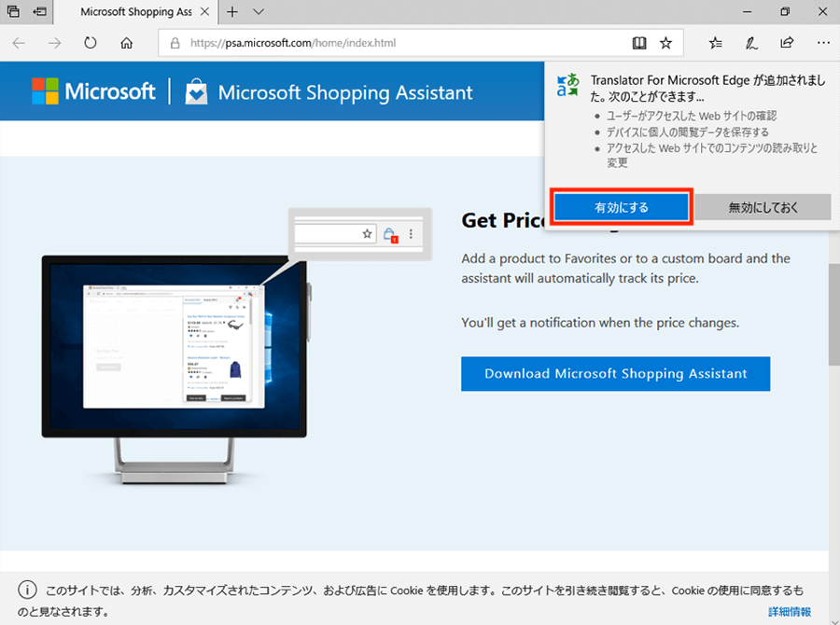The height and width of the screenshot is (625, 840).
Task: Add page to favorites star icon
Action: click(x=665, y=43)
